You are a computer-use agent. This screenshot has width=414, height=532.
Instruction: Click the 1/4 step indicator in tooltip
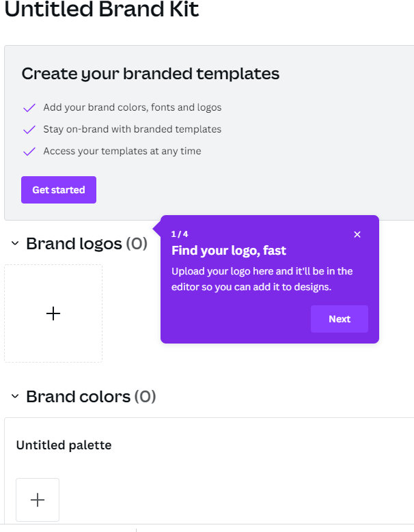coord(180,234)
